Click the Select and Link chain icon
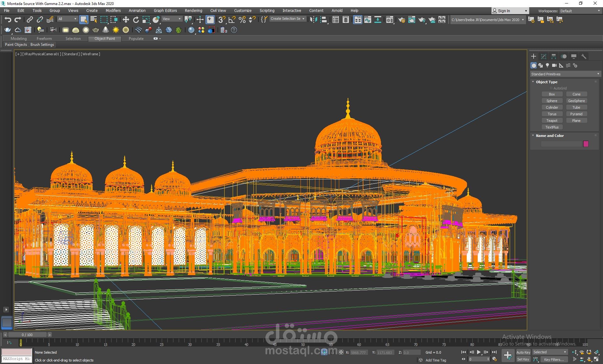 coord(30,20)
